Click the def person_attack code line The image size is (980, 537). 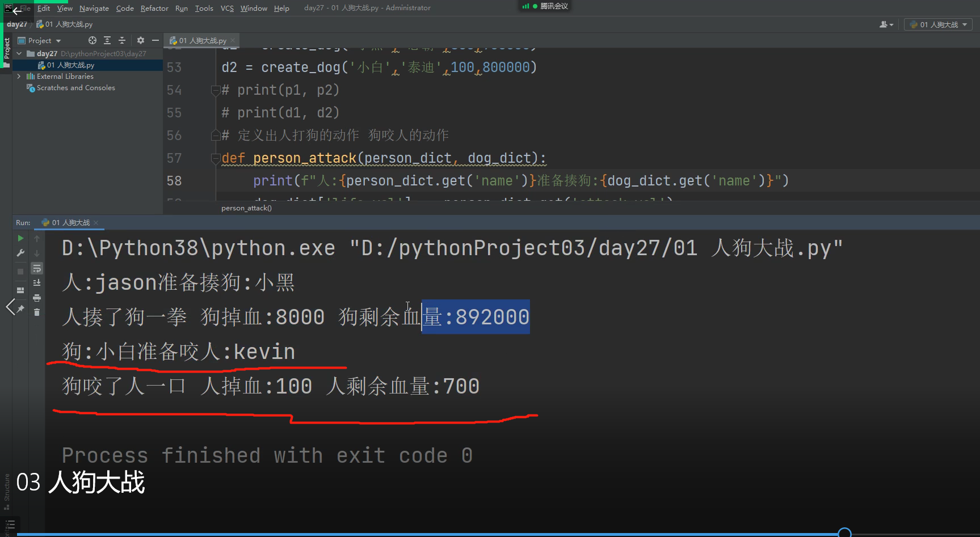(384, 158)
